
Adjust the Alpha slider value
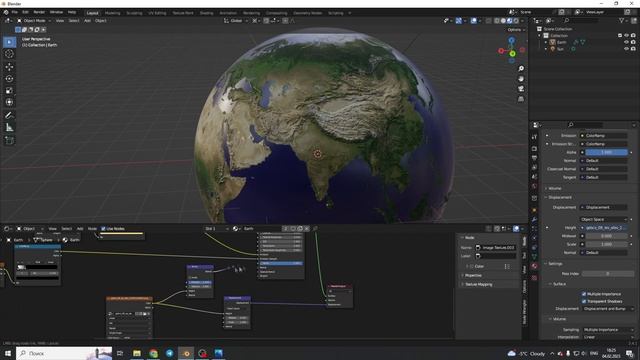point(607,152)
